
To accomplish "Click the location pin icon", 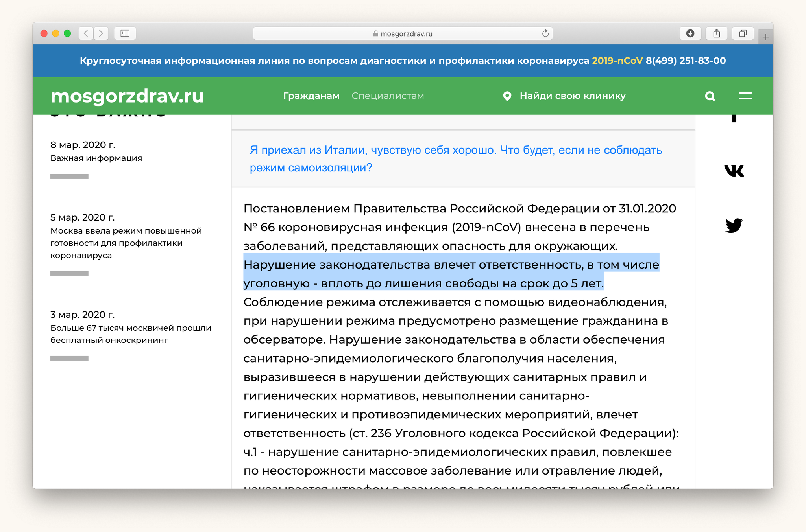I will click(x=507, y=96).
